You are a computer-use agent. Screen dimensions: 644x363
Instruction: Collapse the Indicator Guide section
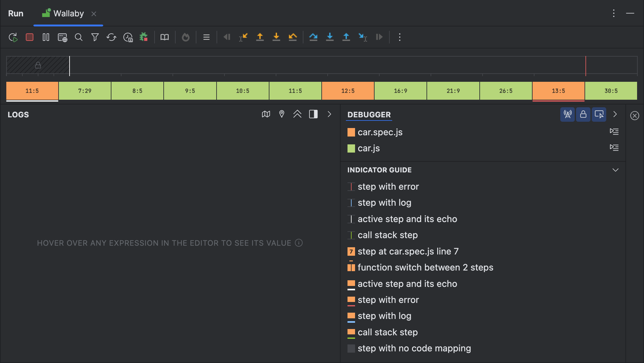pyautogui.click(x=615, y=170)
